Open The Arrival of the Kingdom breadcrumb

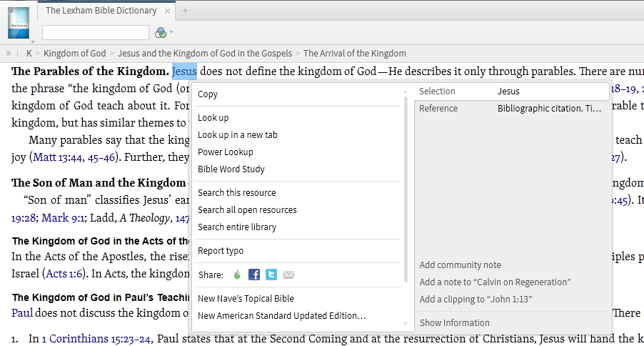(355, 54)
